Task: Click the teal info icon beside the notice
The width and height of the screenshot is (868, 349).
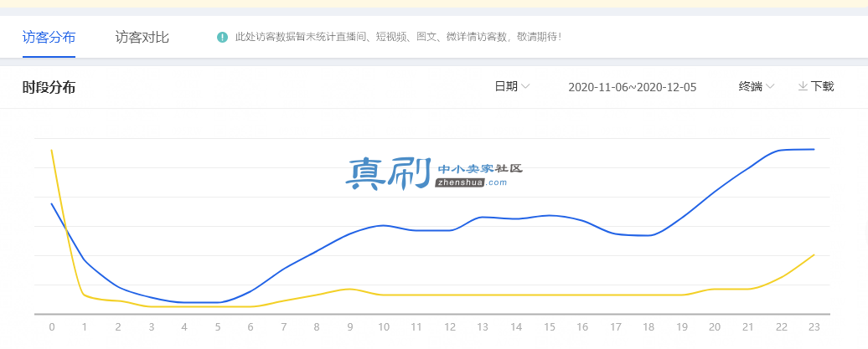Action: click(222, 38)
